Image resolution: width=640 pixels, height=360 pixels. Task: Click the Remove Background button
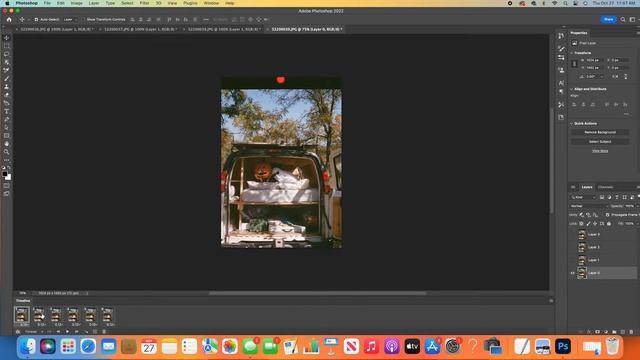point(600,132)
